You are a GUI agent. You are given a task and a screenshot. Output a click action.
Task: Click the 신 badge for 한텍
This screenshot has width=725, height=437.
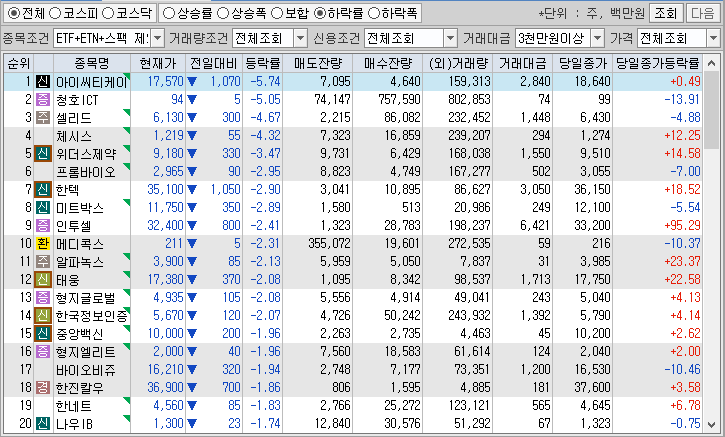point(43,190)
